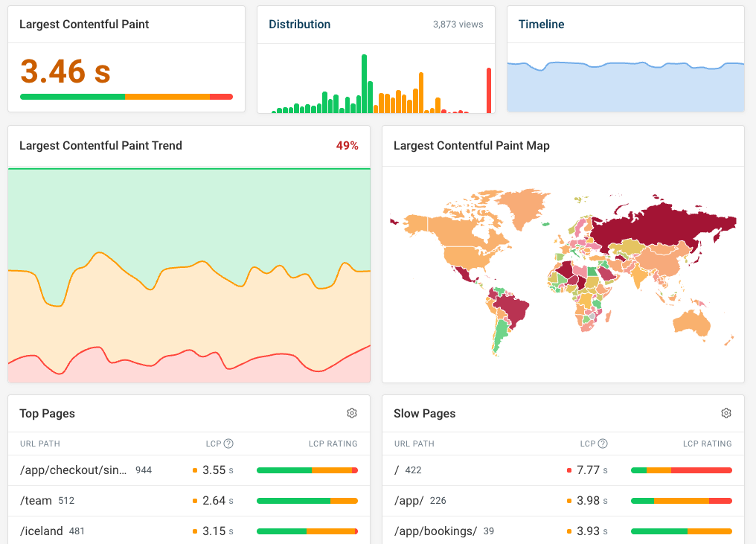Click the 49% trend percentage
Screen dimensions: 756x544
coord(347,146)
